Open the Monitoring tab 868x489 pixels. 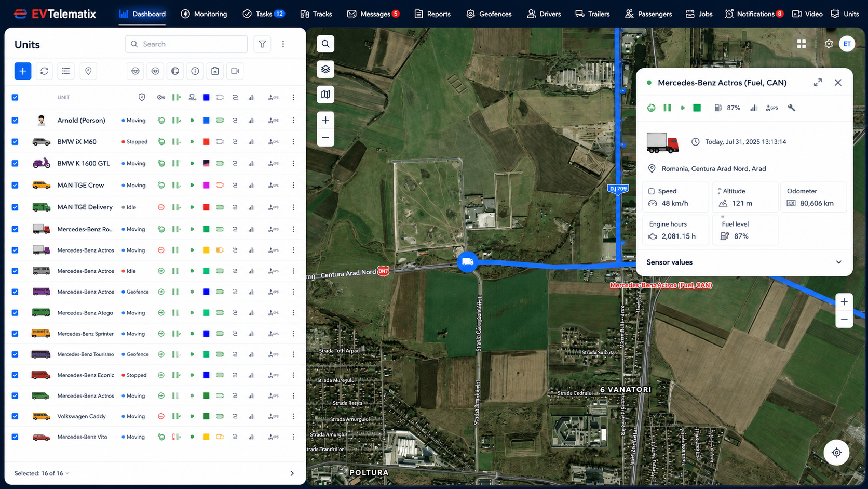point(204,14)
